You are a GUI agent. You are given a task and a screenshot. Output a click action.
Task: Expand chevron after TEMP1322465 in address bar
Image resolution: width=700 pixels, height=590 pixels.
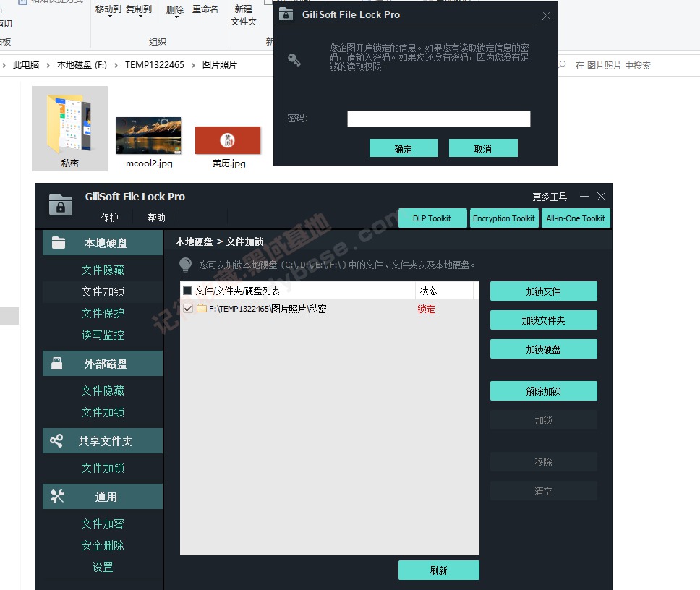tap(193, 65)
